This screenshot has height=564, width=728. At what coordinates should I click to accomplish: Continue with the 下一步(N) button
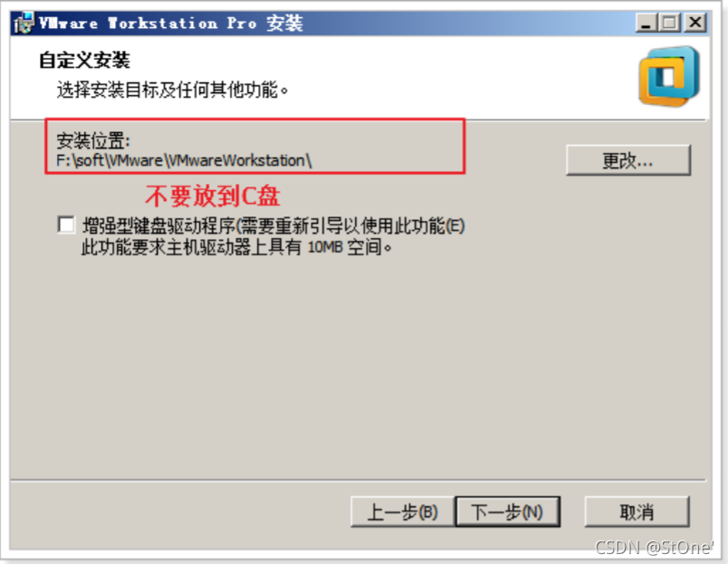508,512
